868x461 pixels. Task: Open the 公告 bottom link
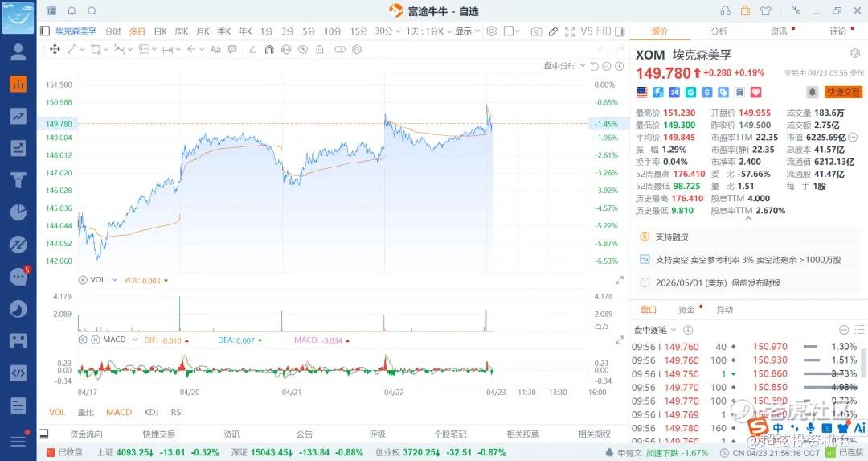coord(305,434)
